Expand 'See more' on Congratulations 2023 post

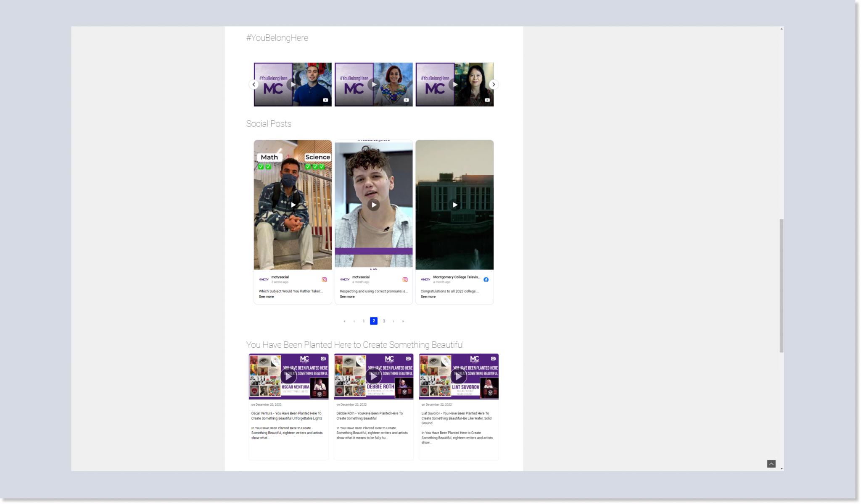pos(428,297)
